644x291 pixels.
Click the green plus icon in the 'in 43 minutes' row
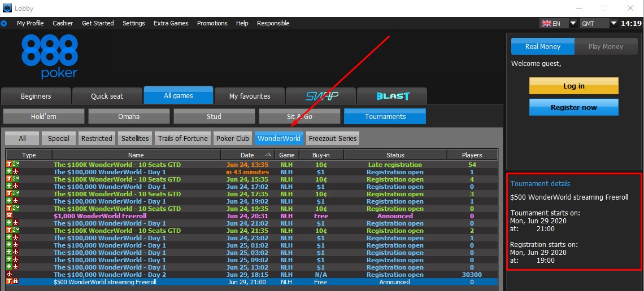(x=9, y=172)
